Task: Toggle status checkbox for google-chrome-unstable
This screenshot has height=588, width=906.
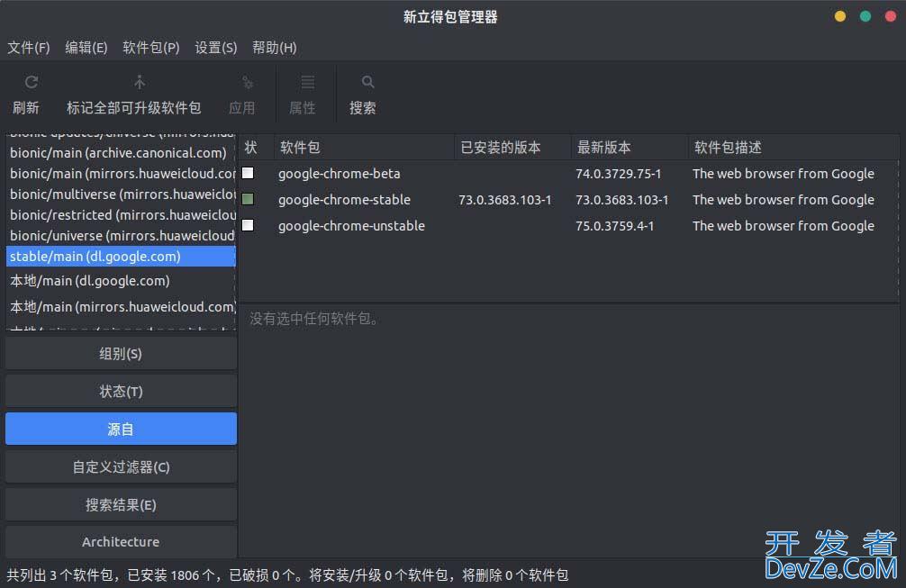Action: [x=248, y=225]
